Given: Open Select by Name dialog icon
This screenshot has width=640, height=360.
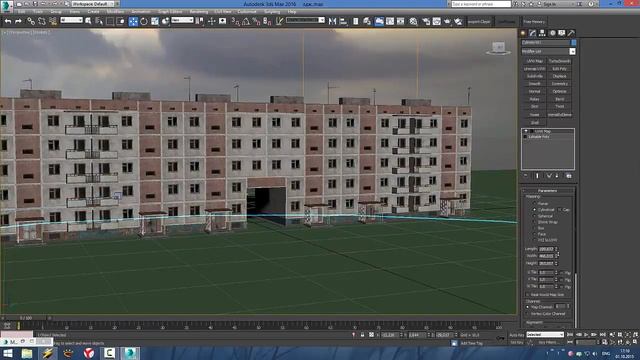Looking at the screenshot, I should point(99,21).
